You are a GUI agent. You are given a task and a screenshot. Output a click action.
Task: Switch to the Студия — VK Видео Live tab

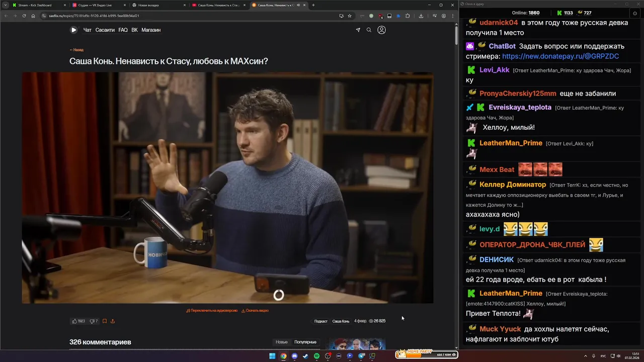pyautogui.click(x=99, y=5)
